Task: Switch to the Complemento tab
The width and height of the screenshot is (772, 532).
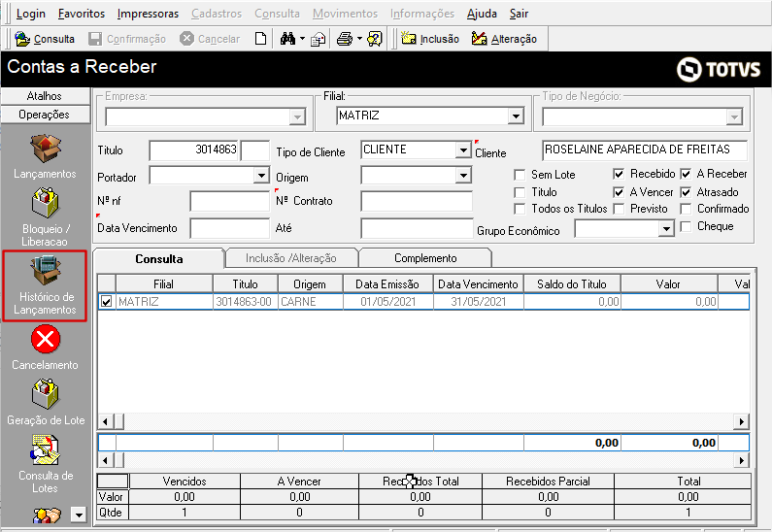Action: 425,258
